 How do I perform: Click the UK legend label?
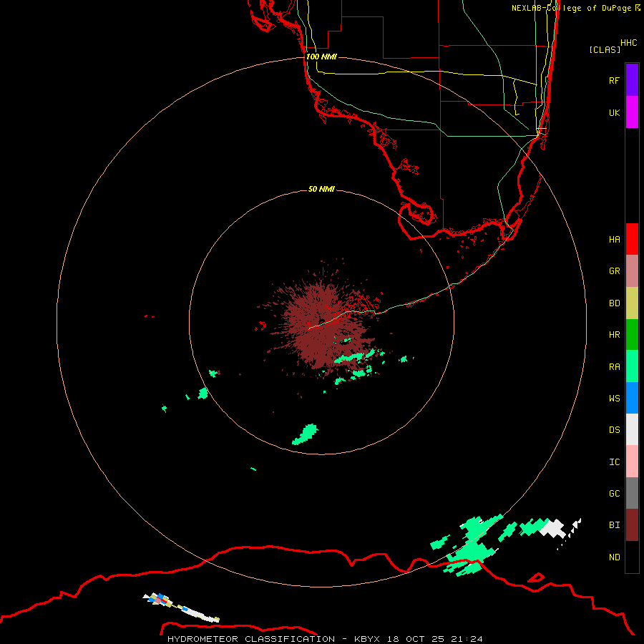click(614, 112)
